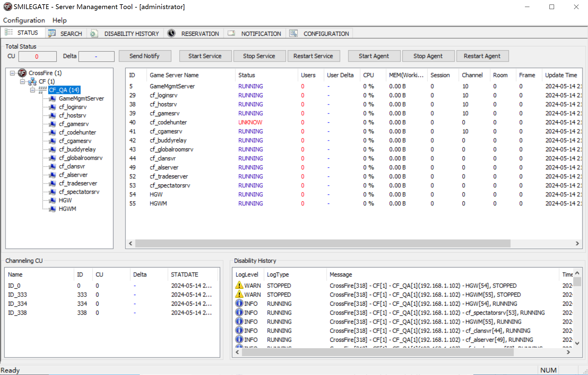Click the server list scroll right arrow
The height and width of the screenshot is (375, 588).
577,243
